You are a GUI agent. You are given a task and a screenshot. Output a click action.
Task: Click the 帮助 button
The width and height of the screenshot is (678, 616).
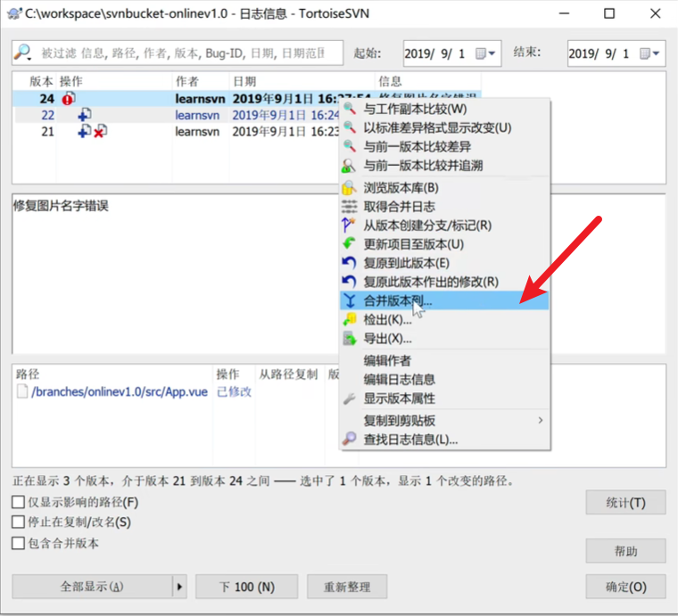click(x=625, y=551)
